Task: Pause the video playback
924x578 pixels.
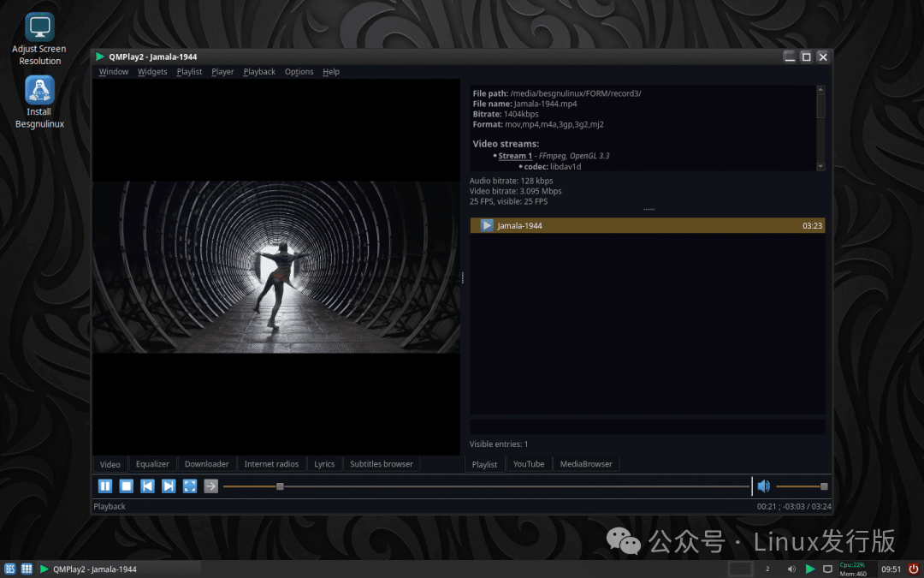Action: point(104,486)
